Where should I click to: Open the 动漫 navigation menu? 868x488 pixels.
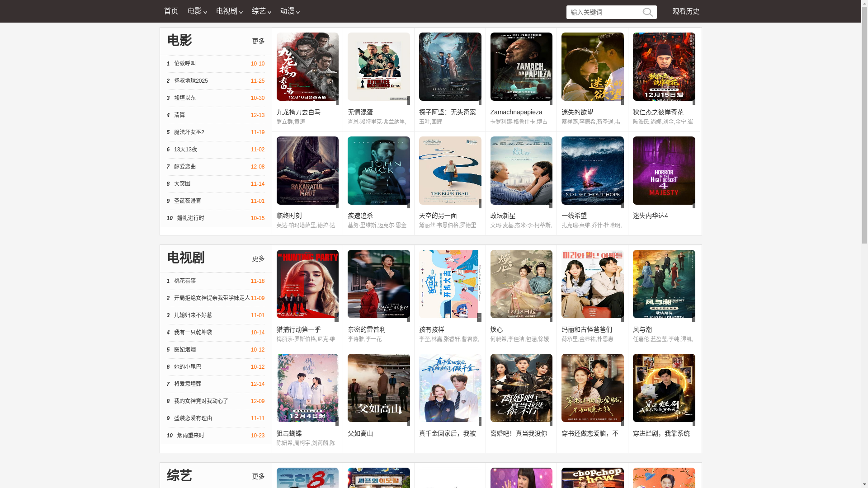click(289, 11)
